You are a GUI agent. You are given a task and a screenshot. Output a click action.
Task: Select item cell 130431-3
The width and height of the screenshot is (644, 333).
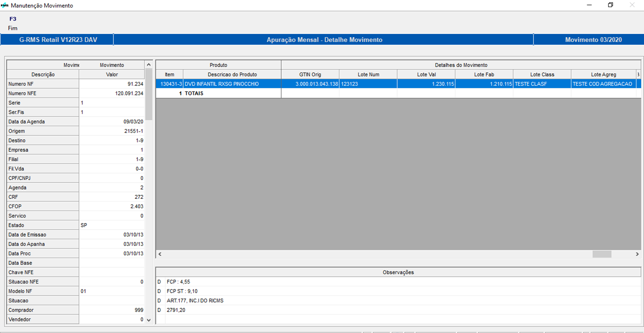point(169,84)
